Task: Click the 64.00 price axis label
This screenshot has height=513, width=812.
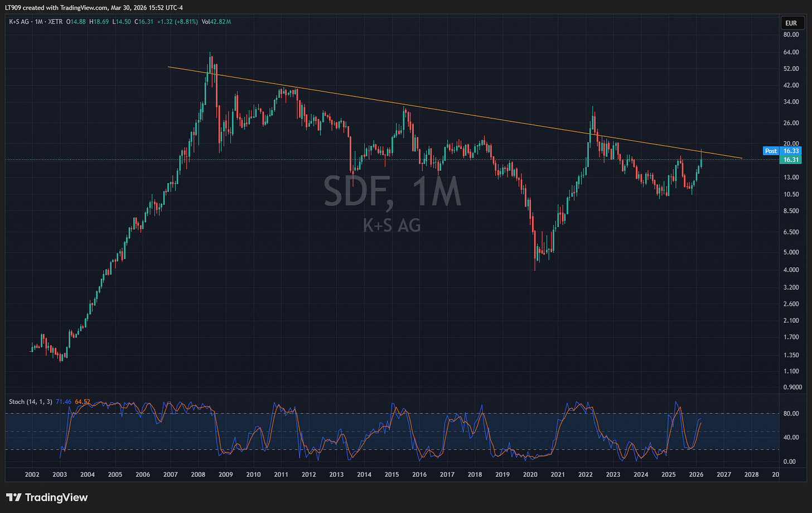Action: click(x=791, y=52)
